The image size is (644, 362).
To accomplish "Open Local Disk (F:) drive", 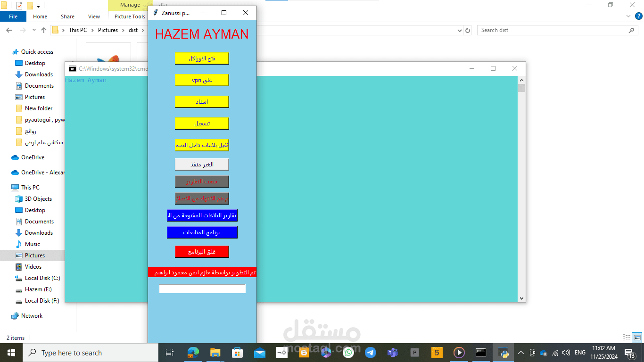I will pyautogui.click(x=42, y=301).
